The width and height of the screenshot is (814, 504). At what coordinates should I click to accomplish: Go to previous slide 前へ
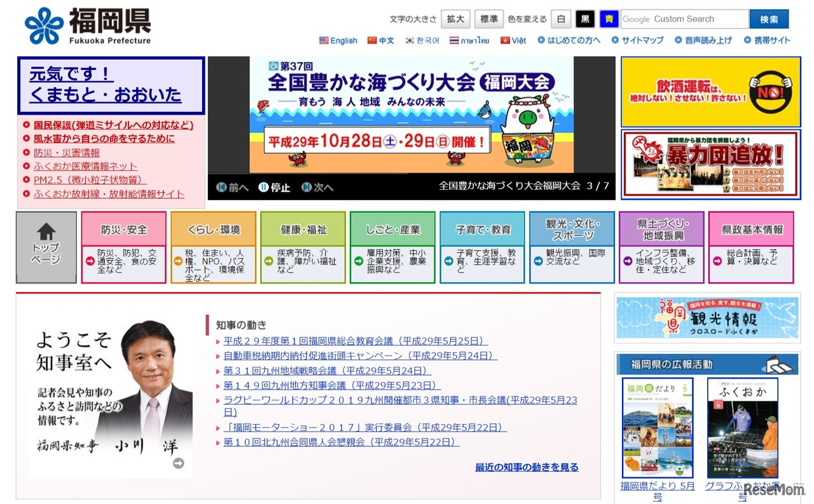pyautogui.click(x=231, y=187)
